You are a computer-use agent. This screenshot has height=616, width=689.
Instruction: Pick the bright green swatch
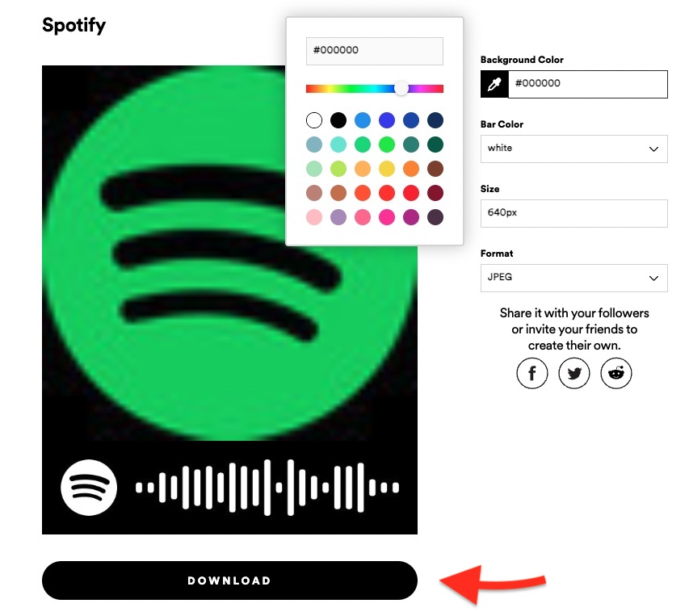click(387, 145)
